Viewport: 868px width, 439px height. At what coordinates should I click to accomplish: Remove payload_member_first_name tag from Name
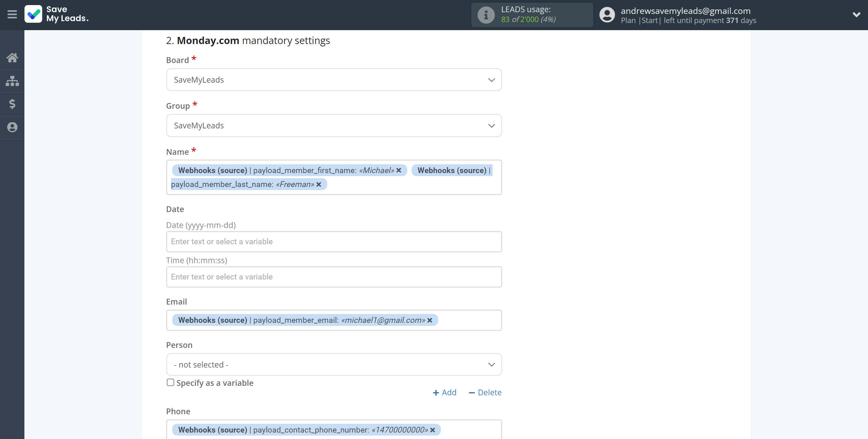click(x=399, y=170)
